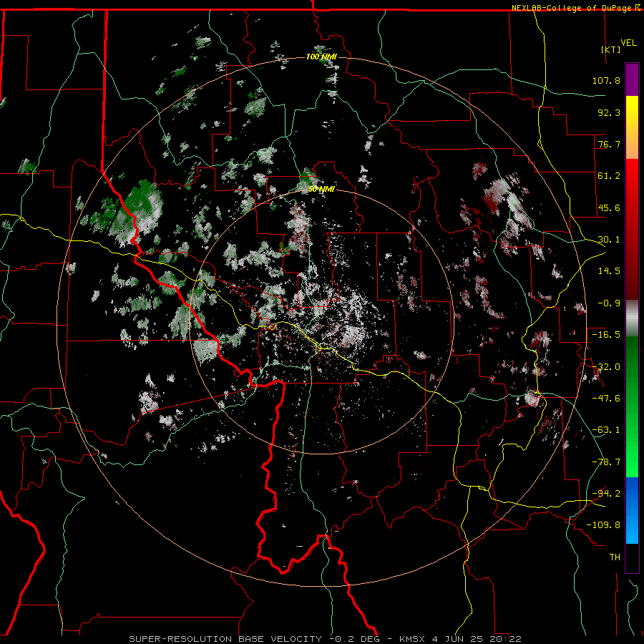The image size is (644, 644).
Task: Select the 45.6 velocity scale value
Action: point(609,208)
